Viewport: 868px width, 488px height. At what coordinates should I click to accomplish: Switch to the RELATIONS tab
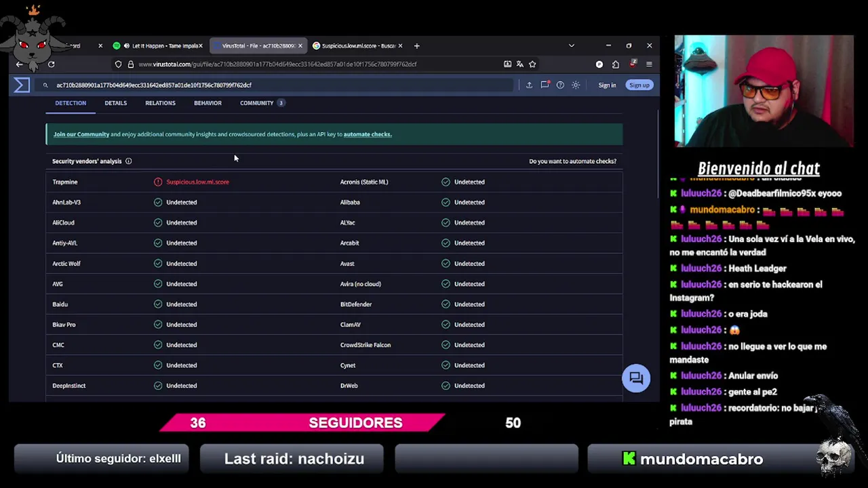pyautogui.click(x=160, y=103)
